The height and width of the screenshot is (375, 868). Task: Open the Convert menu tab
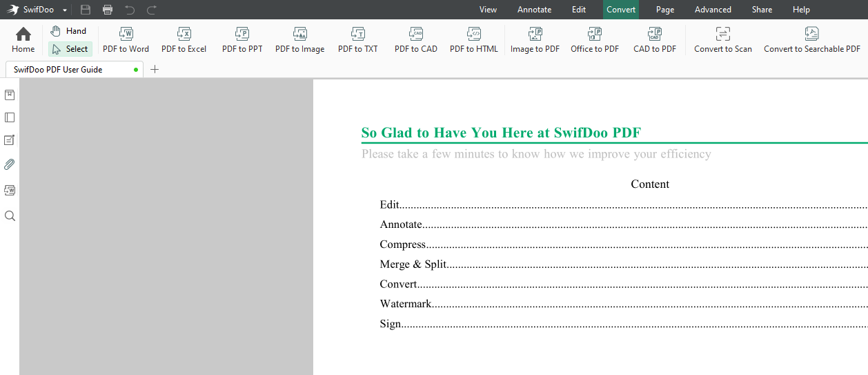point(621,10)
